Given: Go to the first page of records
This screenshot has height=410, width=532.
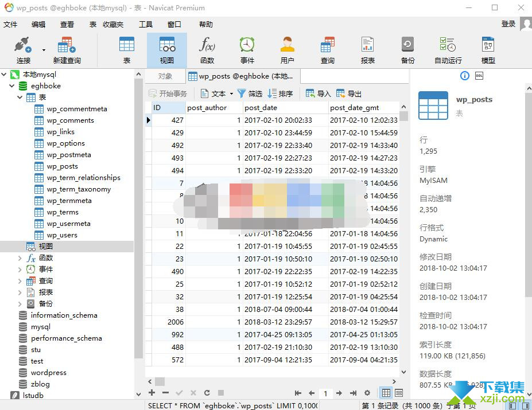Looking at the screenshot, I should 298,393.
